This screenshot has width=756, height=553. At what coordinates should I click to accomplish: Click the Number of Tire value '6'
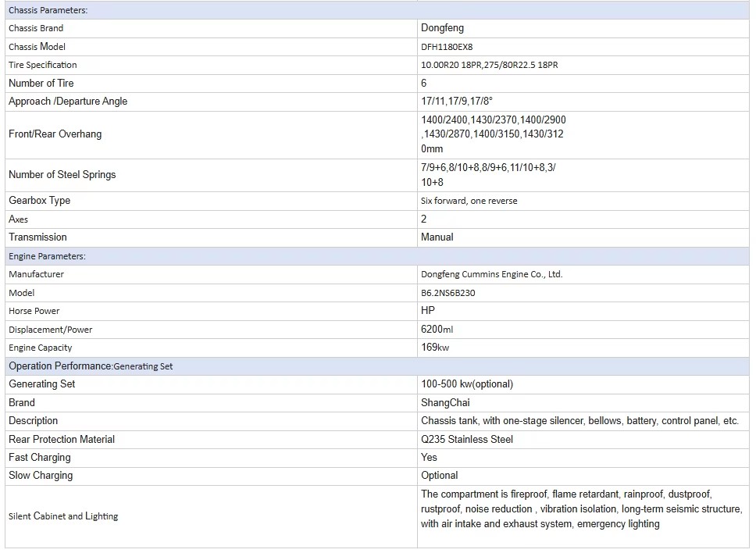pos(424,84)
